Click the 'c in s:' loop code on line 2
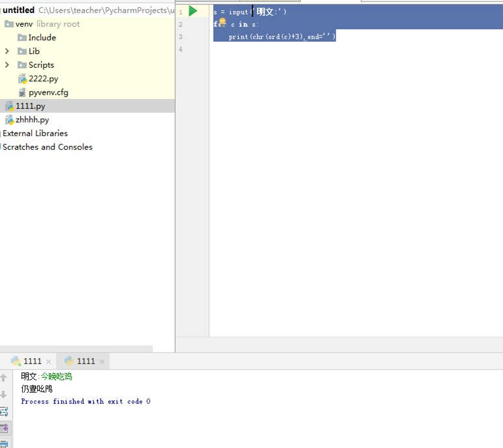Viewport: 503px width, 448px height. point(244,24)
